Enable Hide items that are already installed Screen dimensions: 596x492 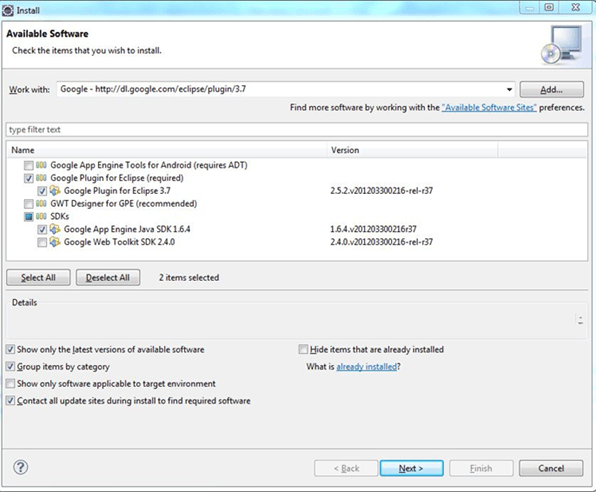(303, 349)
